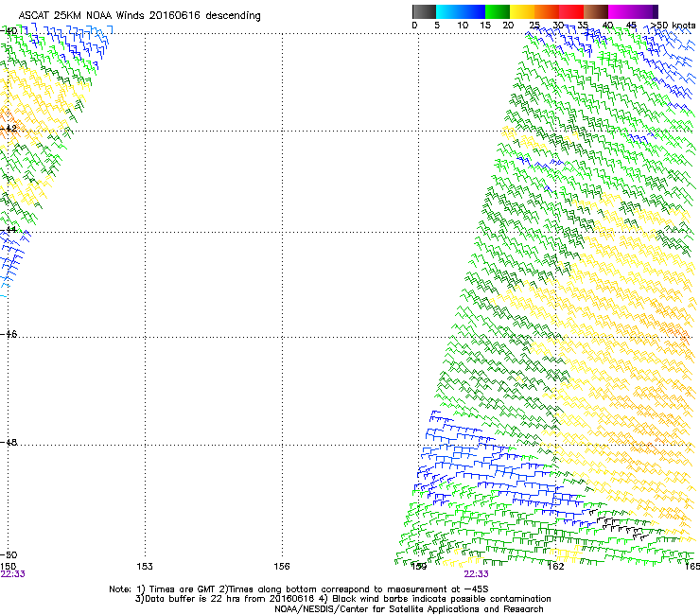
Task: Click the legend tick label '10'
Action: [x=463, y=26]
